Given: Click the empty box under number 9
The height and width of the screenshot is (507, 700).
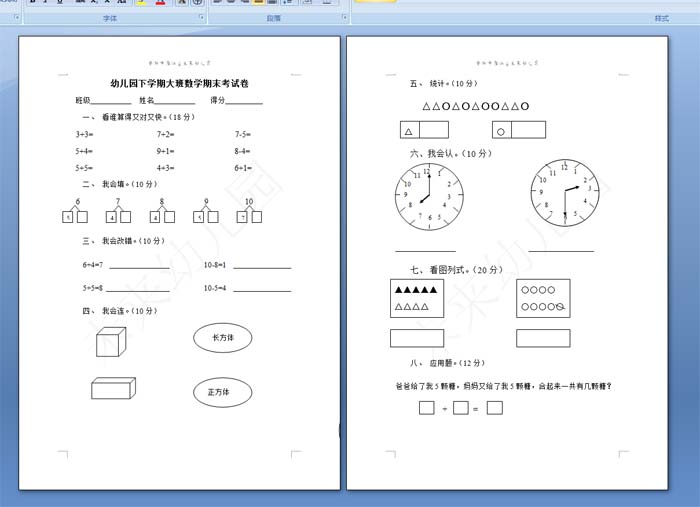Looking at the screenshot, I should pyautogui.click(x=213, y=217).
